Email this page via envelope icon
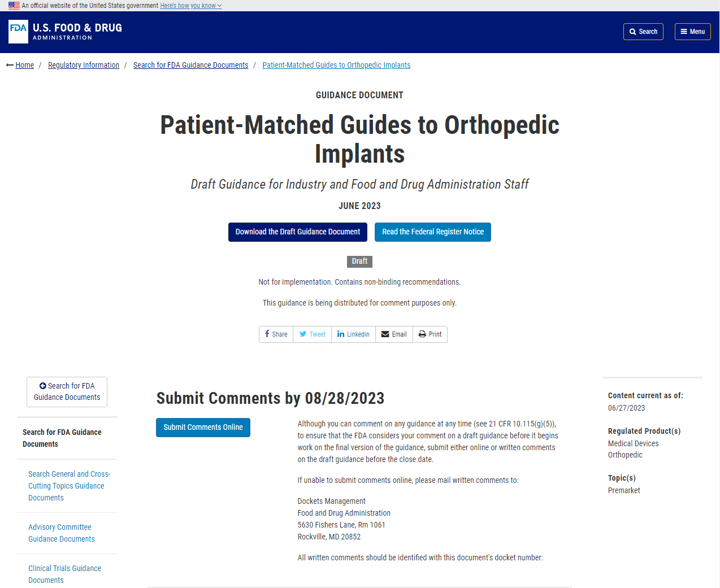The width and height of the screenshot is (720, 588). click(394, 334)
